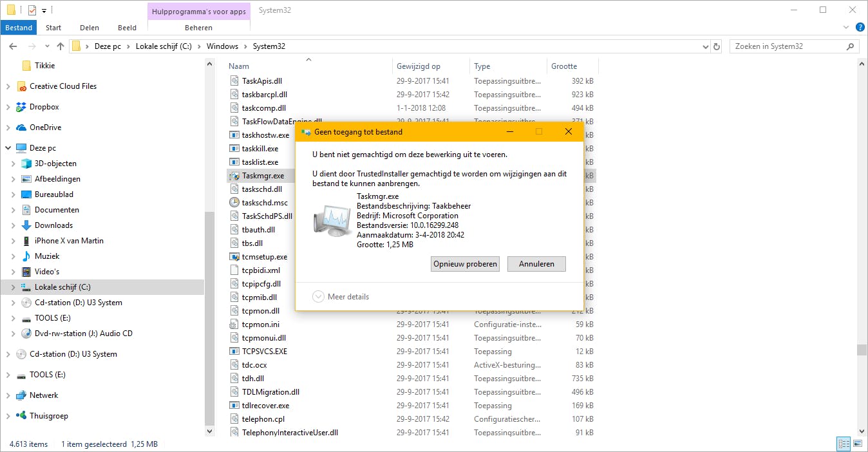Switch to the Delen ribbon tab
Screen dimensions: 868x452
(90, 28)
